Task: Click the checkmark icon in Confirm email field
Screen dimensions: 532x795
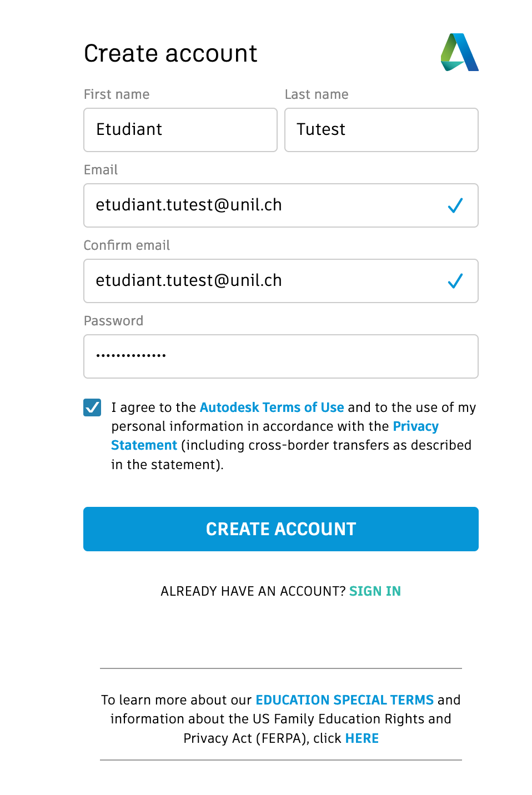Action: click(455, 281)
